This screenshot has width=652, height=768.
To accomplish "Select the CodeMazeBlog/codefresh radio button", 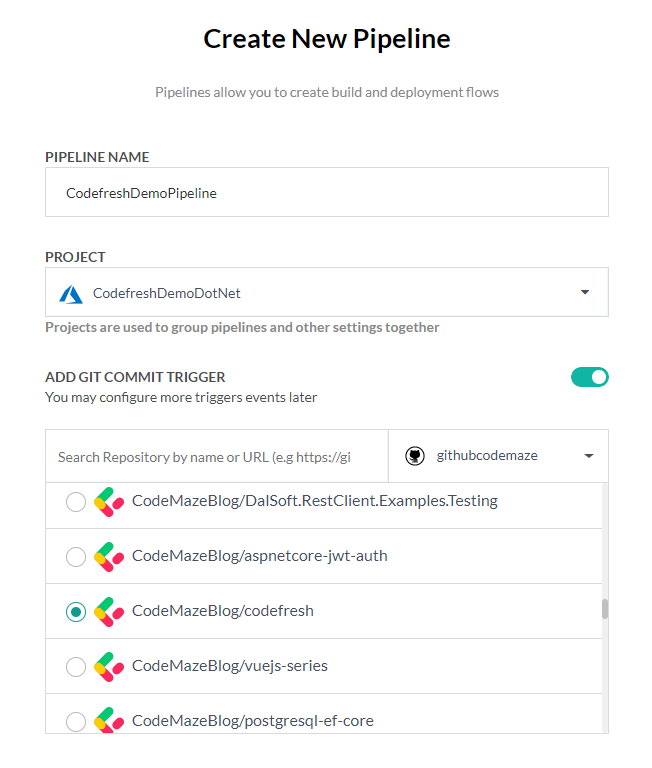I will click(76, 612).
